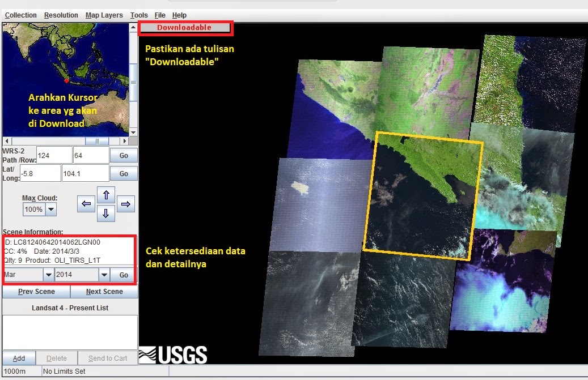Click the overview map's left scroll arrow
The height and width of the screenshot is (380, 588).
pos(6,140)
